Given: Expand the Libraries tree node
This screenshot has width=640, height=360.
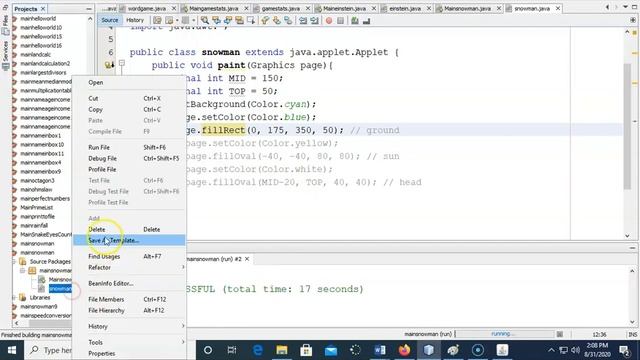Looking at the screenshot, I should (14, 298).
